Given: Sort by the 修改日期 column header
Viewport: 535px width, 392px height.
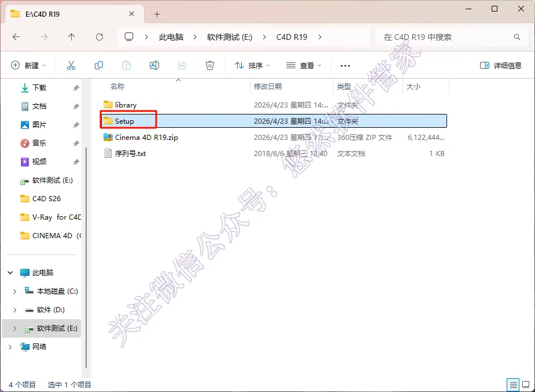Looking at the screenshot, I should [x=268, y=86].
